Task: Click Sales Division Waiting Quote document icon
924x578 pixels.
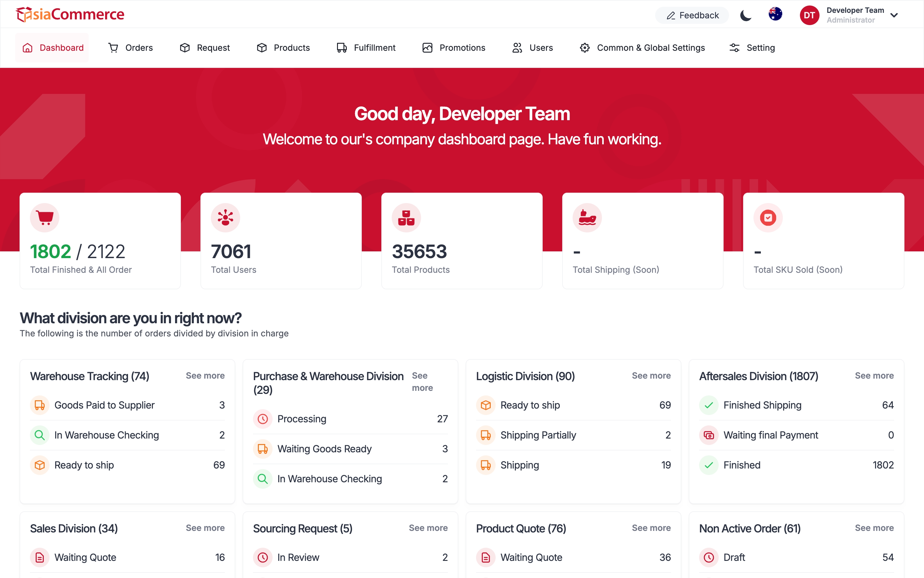Action: tap(40, 557)
